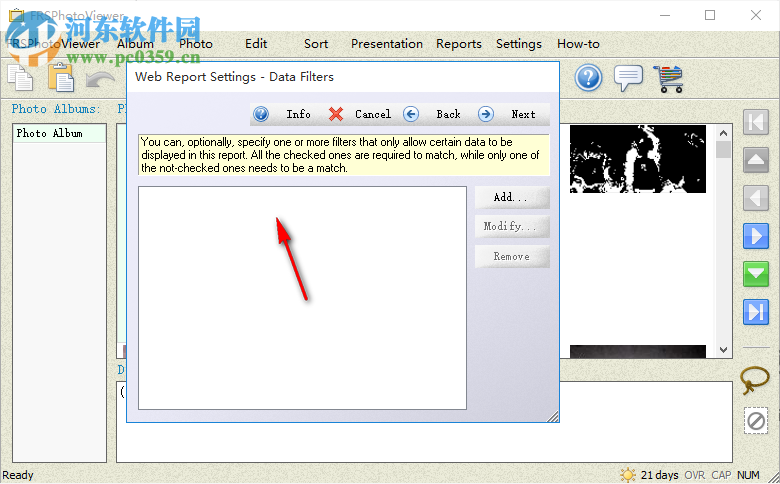Open the Sort menu

[316, 44]
